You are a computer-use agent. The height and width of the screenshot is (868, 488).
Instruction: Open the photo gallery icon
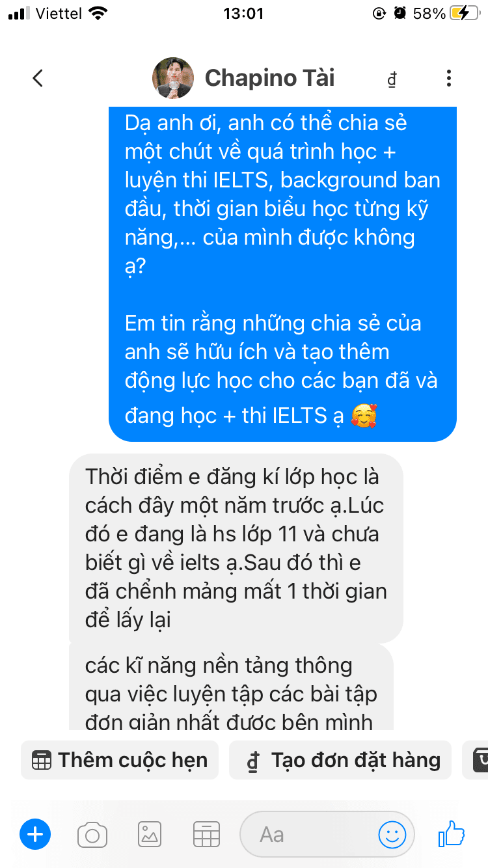(x=150, y=835)
